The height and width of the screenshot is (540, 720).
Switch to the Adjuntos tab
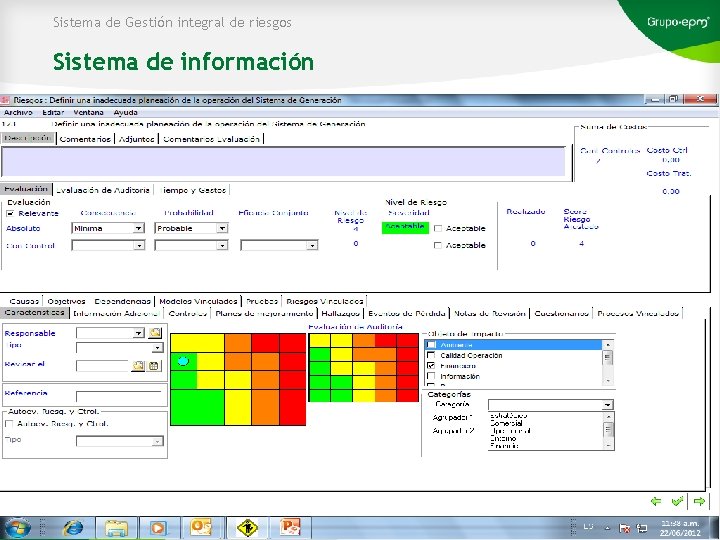(136, 139)
